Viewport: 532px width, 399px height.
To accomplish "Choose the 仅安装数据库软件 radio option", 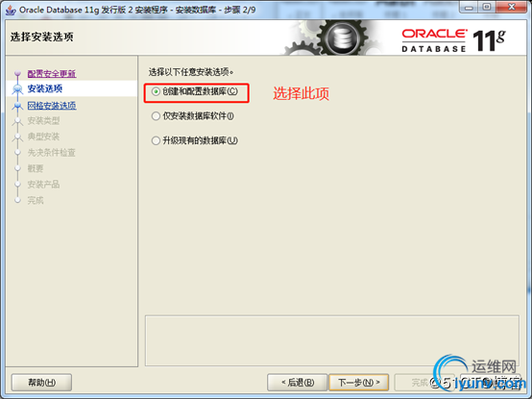I will 193,116.
